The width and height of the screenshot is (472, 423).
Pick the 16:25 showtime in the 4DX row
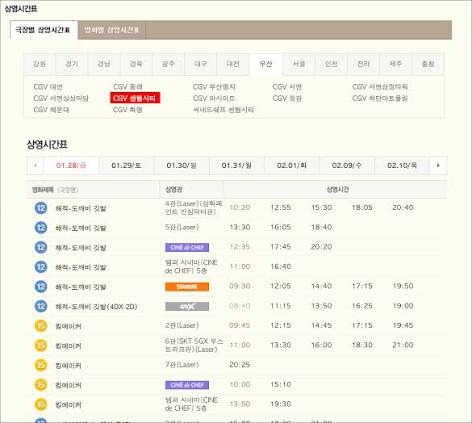point(362,306)
